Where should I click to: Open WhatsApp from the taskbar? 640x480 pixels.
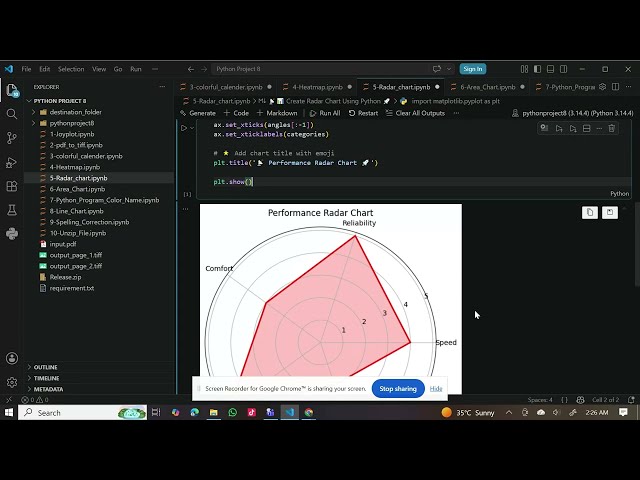[x=233, y=413]
